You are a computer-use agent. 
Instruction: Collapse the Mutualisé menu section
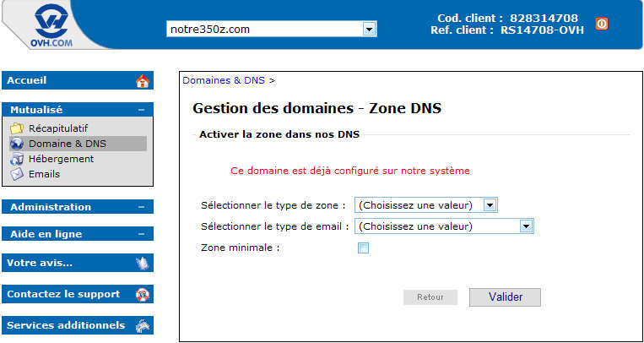(x=142, y=110)
